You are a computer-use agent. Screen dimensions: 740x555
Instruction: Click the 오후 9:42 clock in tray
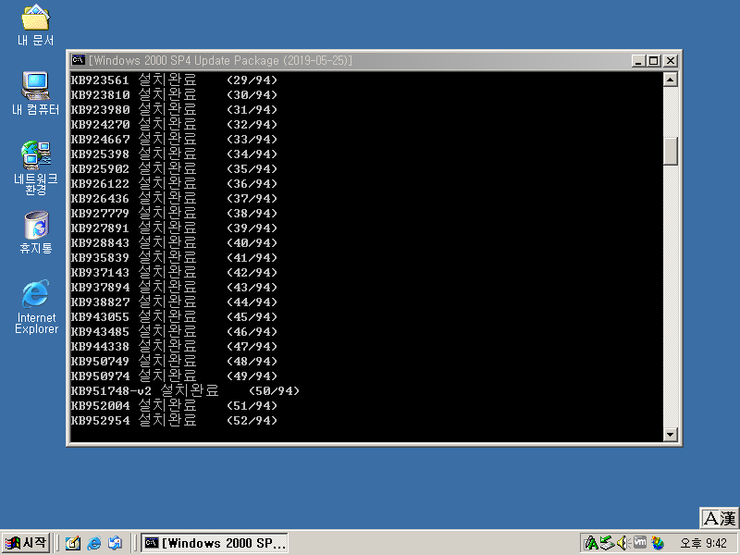pyautogui.click(x=703, y=544)
